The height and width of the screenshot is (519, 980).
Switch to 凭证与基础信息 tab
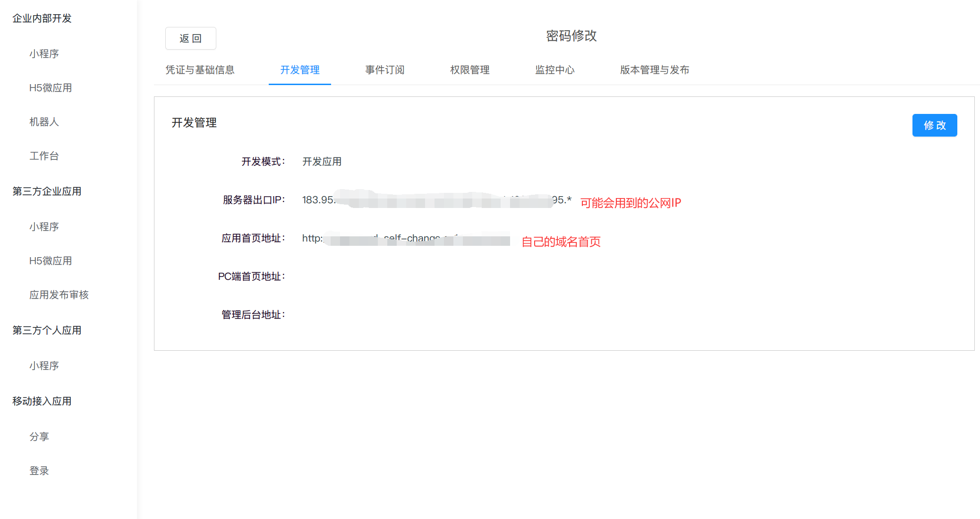[200, 70]
